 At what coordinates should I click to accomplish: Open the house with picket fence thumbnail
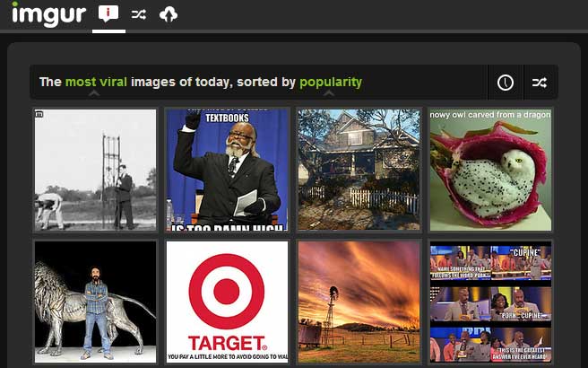point(359,170)
